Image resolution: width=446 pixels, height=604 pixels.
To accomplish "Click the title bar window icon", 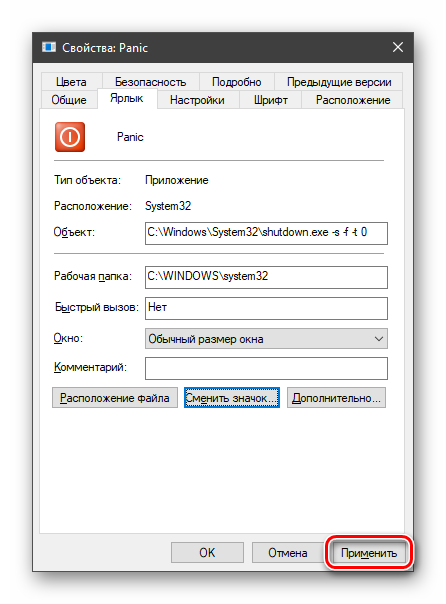I will [49, 47].
